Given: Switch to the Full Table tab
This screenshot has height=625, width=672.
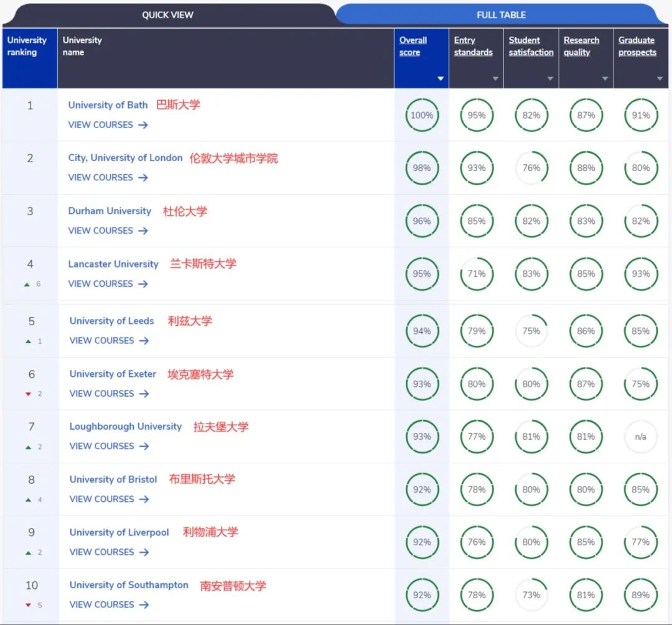Looking at the screenshot, I should pos(501,15).
